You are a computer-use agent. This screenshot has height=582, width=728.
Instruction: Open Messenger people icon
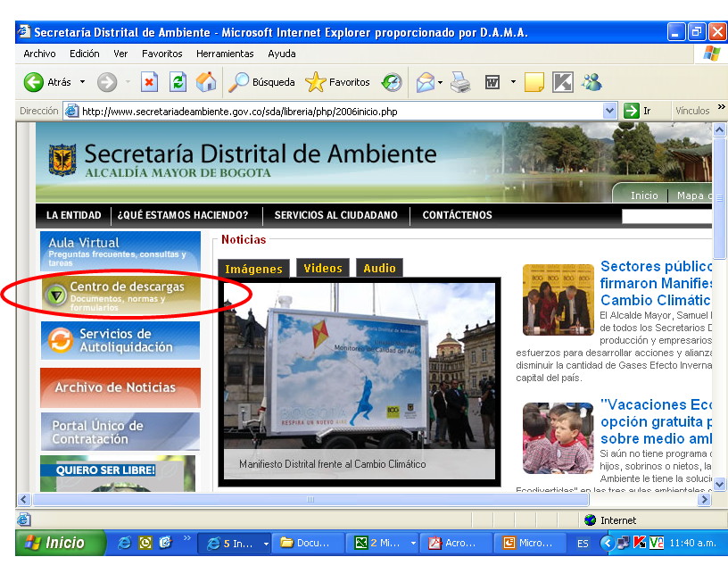click(x=592, y=82)
